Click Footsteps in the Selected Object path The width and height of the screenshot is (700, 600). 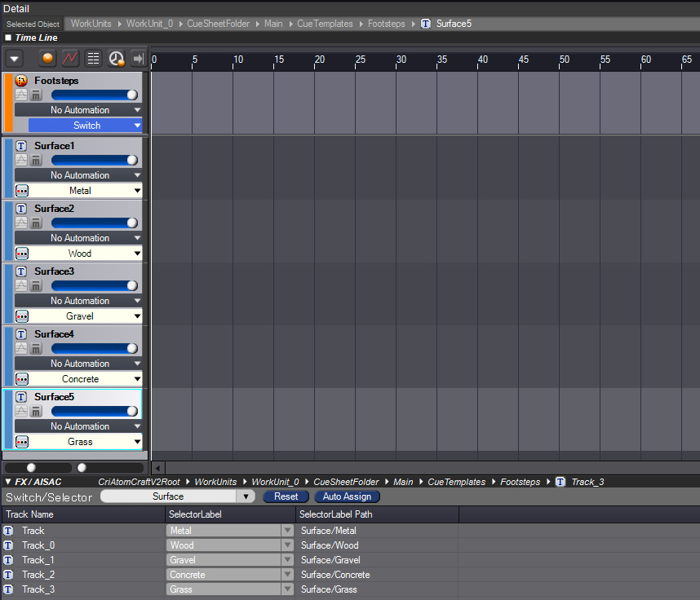tap(386, 24)
